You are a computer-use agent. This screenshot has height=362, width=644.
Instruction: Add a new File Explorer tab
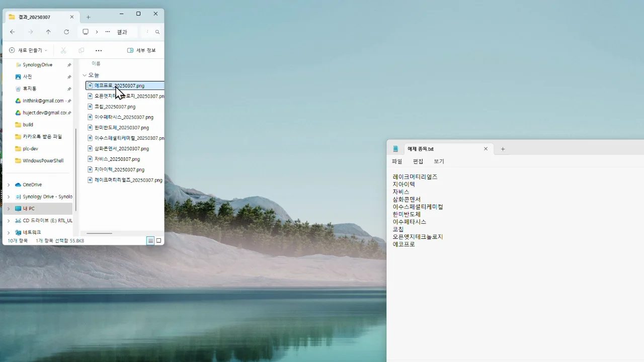coord(89,17)
